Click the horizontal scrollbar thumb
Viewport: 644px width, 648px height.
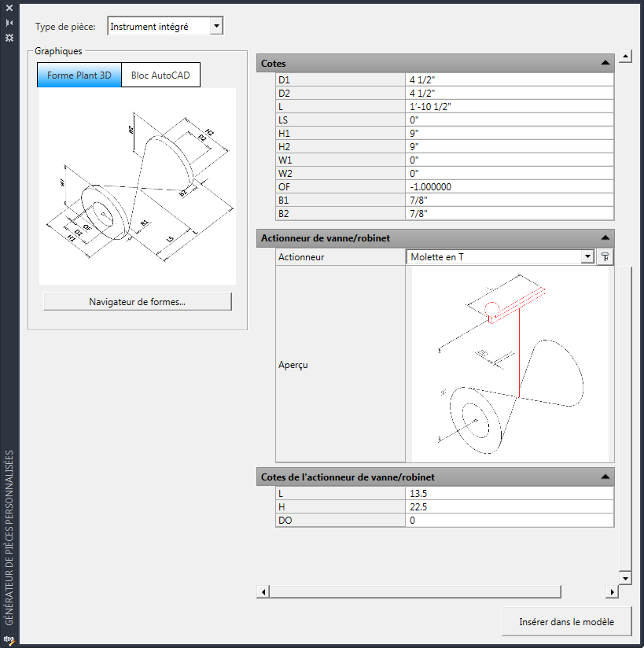tap(415, 592)
